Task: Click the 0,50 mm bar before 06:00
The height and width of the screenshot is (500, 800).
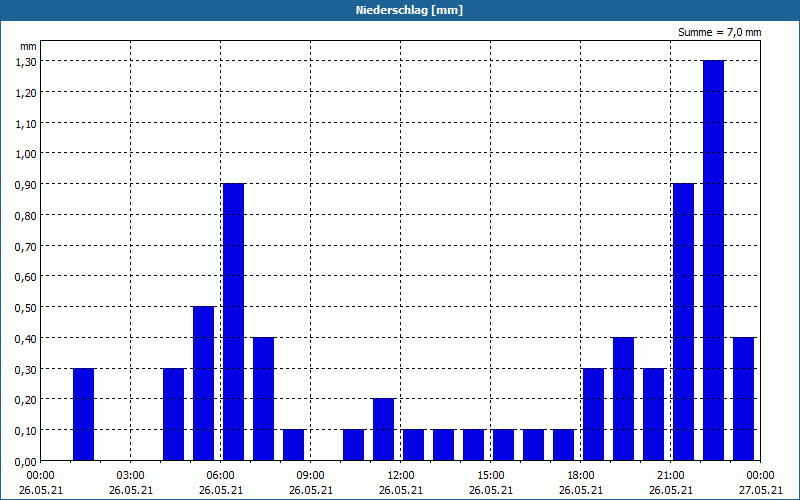Action: click(x=204, y=383)
